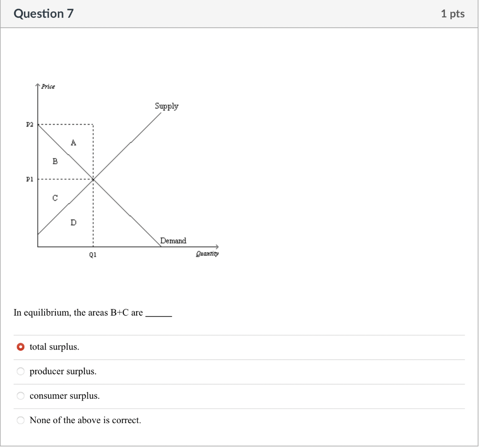Click the Price axis label

[48, 86]
